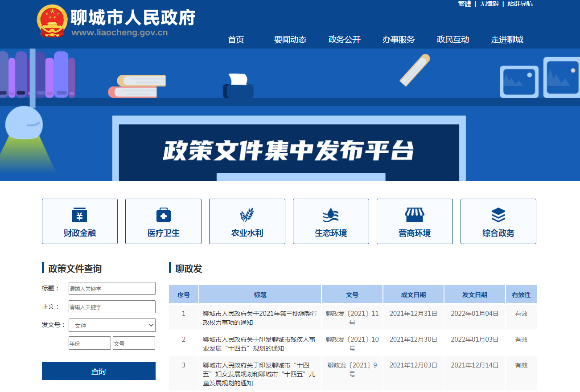Switch to the 政务公开 tab
The width and height of the screenshot is (580, 392).
coord(344,39)
